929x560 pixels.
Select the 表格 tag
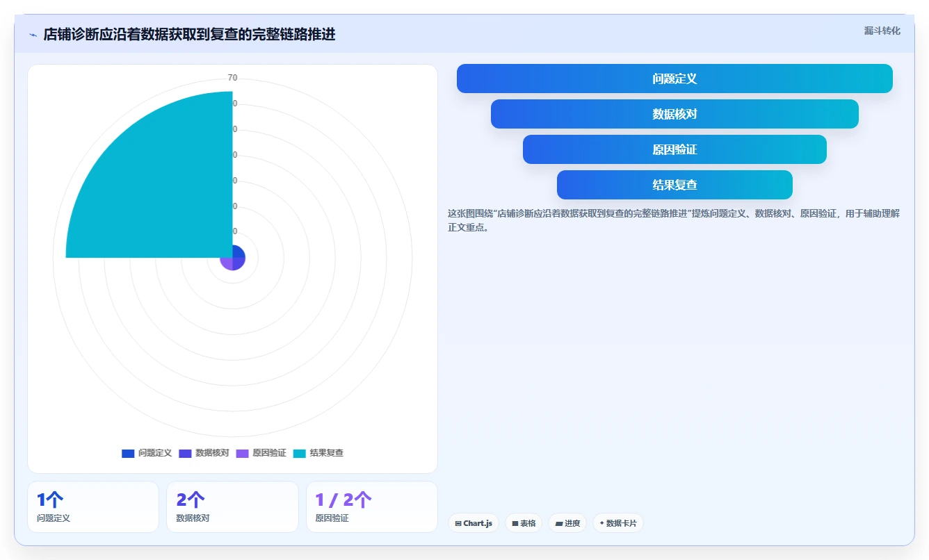(x=524, y=523)
